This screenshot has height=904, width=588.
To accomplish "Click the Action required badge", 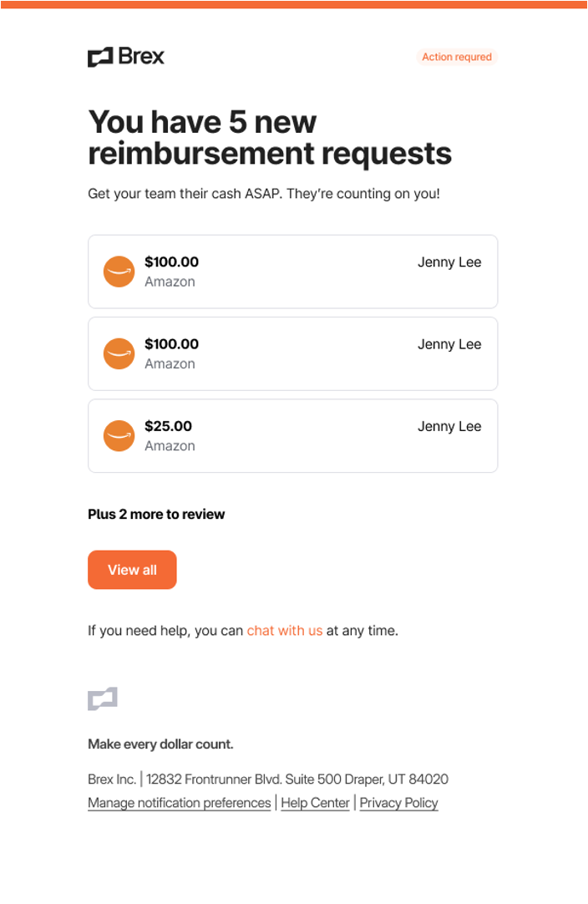I will tap(456, 57).
